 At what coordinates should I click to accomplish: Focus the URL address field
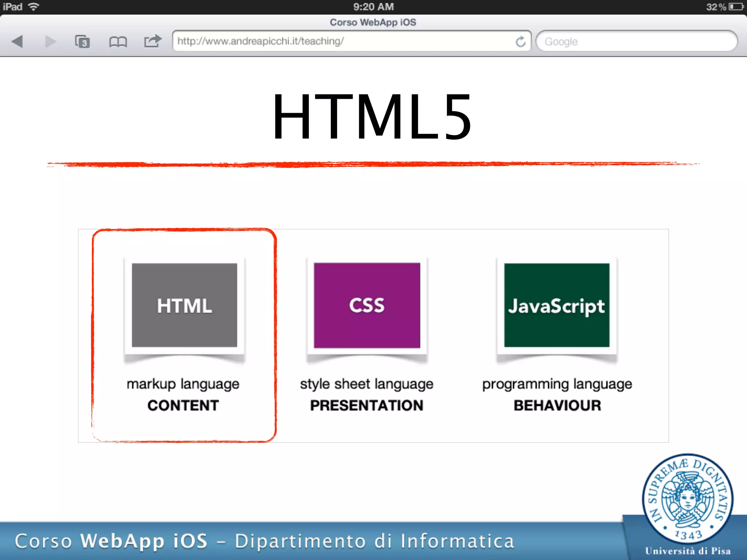352,41
